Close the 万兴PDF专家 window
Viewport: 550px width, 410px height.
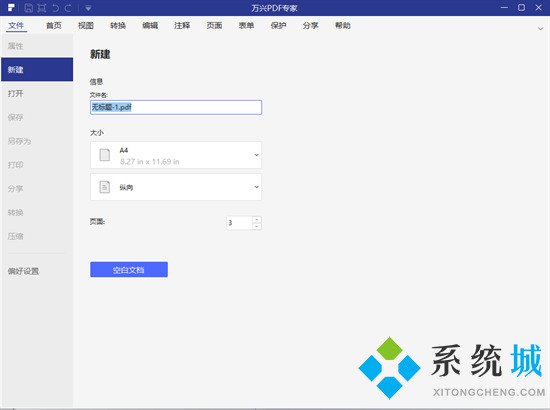click(538, 7)
